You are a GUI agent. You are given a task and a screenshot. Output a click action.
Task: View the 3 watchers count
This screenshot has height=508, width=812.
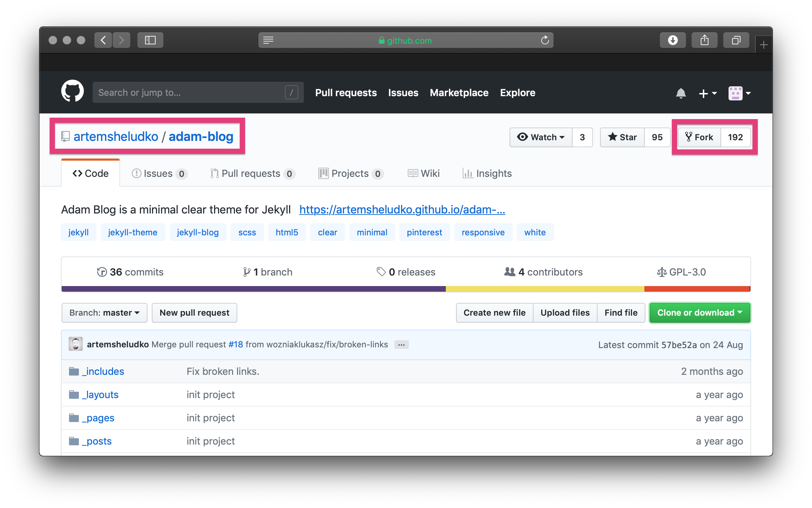coord(582,137)
